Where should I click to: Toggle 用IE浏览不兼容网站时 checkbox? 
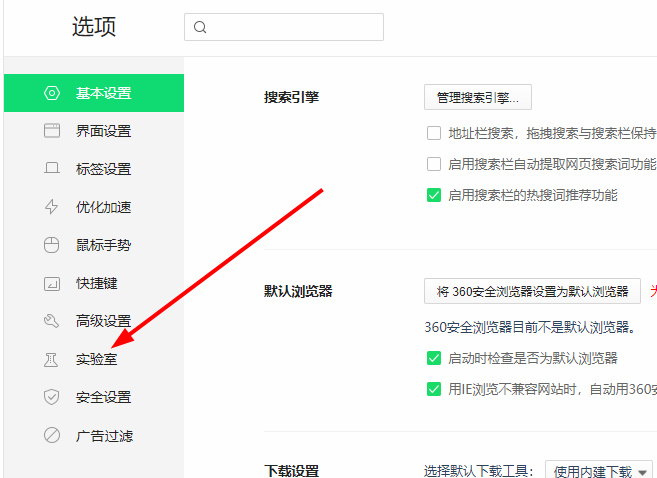[x=434, y=389]
